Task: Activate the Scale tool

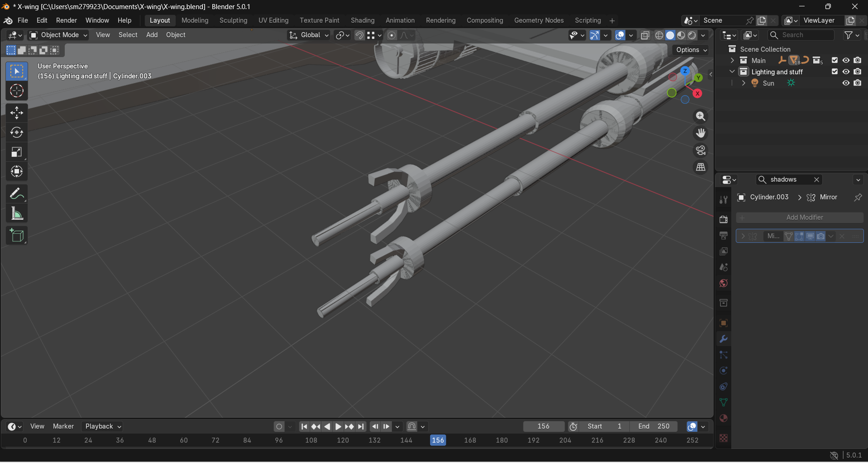Action: click(17, 152)
